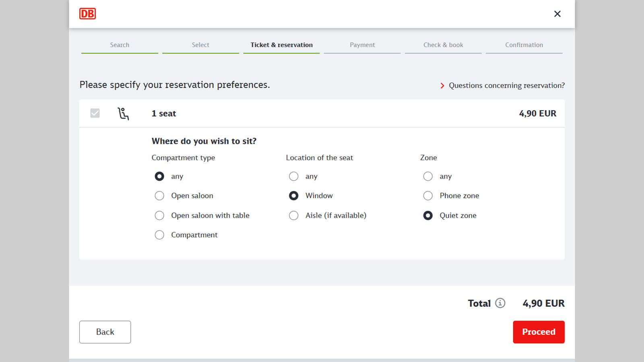Image resolution: width=644 pixels, height=362 pixels.
Task: Switch to the Payment step tab
Action: pyautogui.click(x=362, y=45)
